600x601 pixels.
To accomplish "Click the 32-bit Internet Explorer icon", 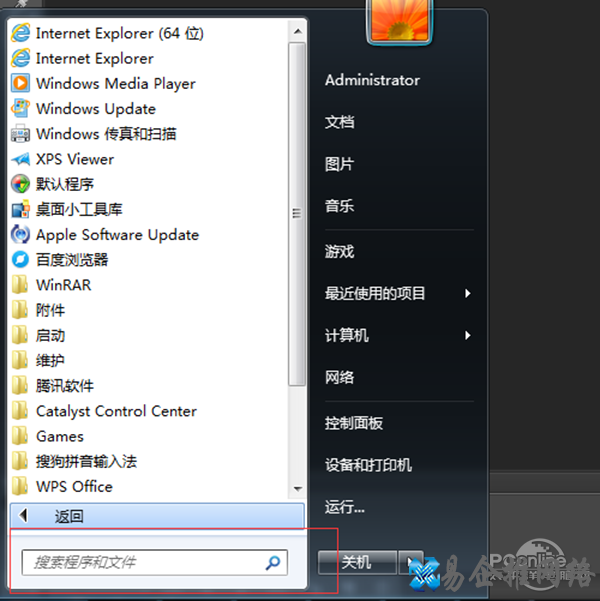I will point(20,58).
